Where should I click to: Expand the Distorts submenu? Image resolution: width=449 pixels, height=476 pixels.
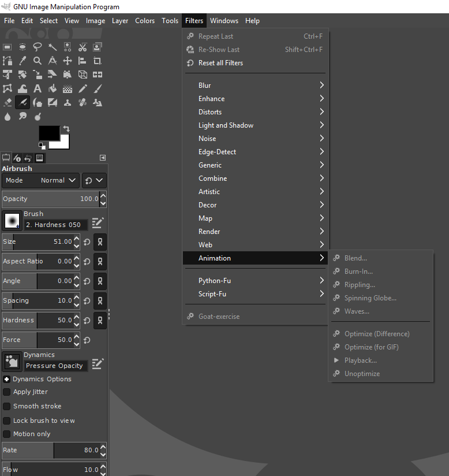256,112
